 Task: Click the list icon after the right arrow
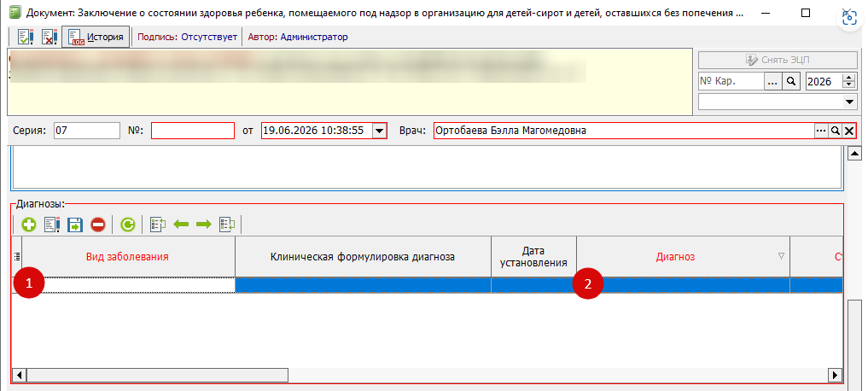coord(227,225)
